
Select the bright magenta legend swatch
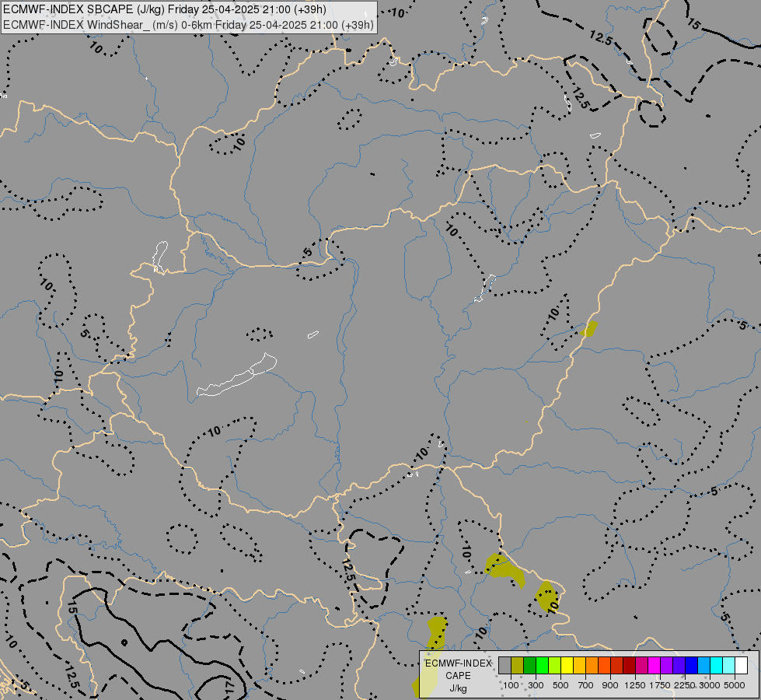pyautogui.click(x=655, y=665)
